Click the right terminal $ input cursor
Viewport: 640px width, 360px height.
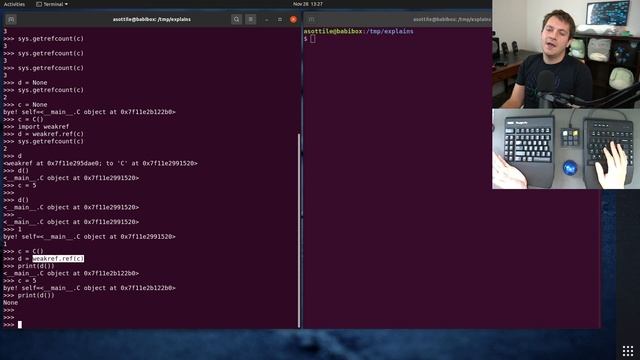pos(313,39)
